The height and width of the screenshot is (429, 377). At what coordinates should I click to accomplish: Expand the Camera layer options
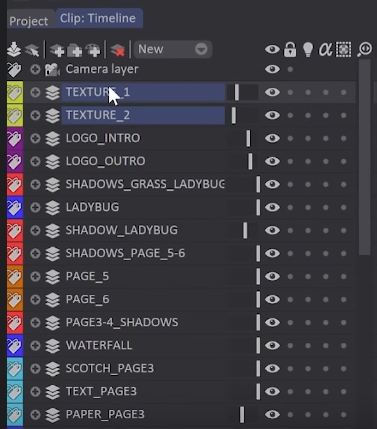[35, 69]
